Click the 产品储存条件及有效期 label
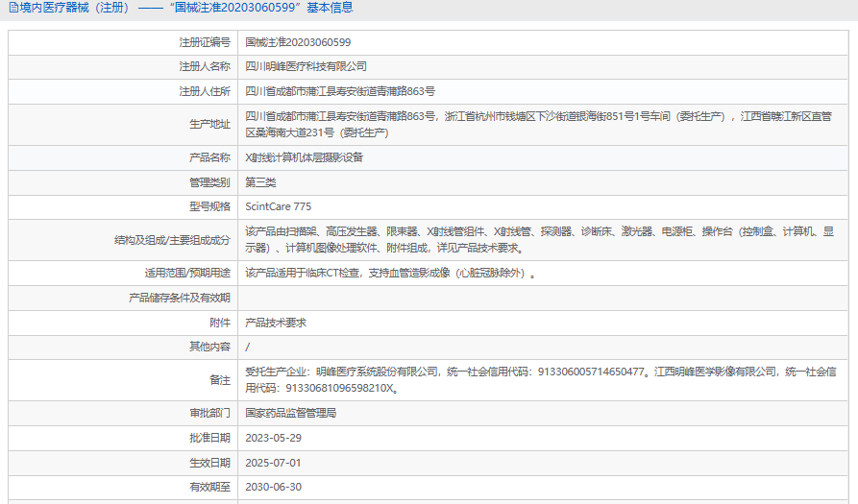The width and height of the screenshot is (858, 504). point(180,298)
